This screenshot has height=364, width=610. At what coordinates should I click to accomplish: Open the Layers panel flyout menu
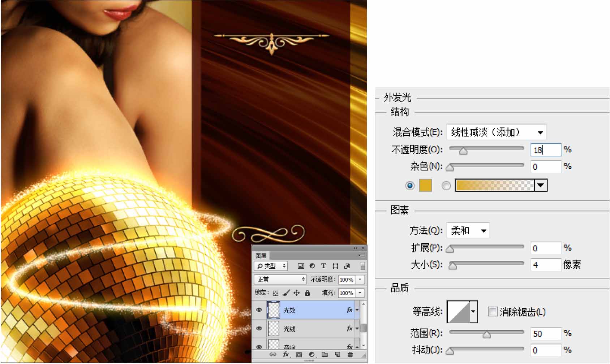pos(362,255)
